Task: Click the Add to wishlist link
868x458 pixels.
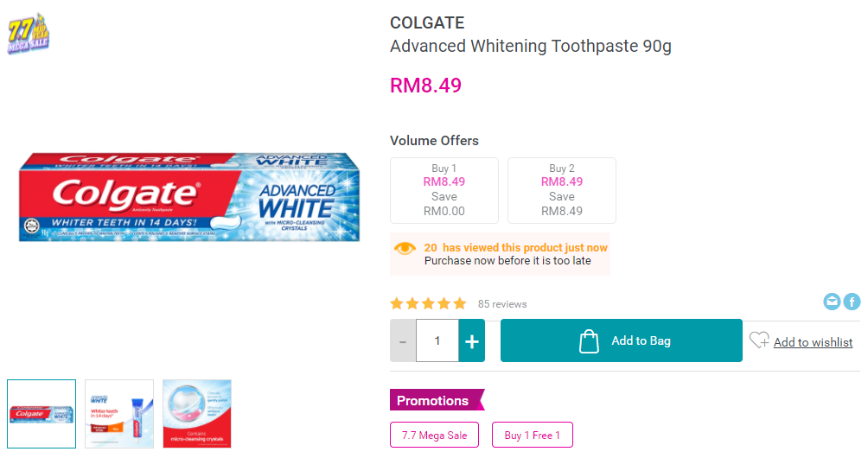Action: click(x=813, y=342)
